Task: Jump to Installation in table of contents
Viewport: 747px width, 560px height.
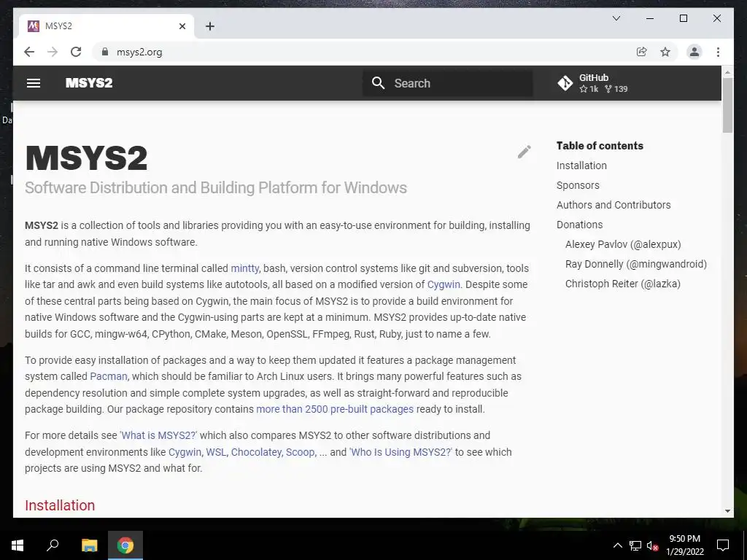Action: tap(581, 166)
